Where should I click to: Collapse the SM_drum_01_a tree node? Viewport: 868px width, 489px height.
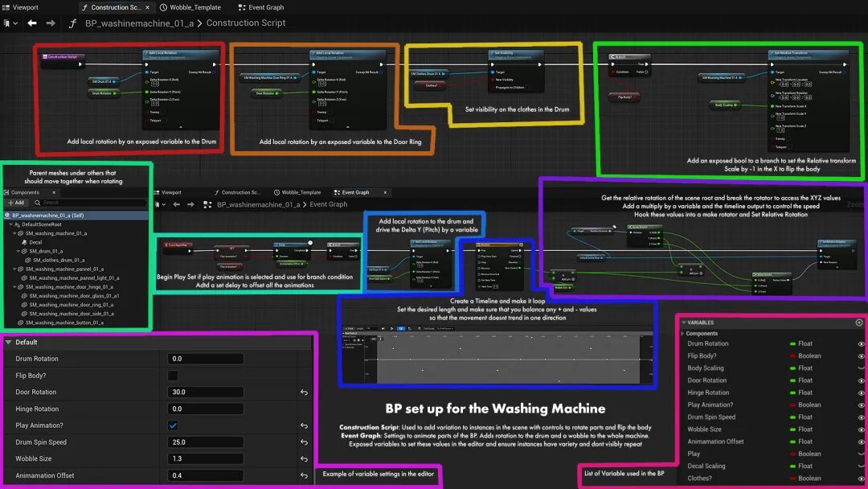[x=18, y=252]
